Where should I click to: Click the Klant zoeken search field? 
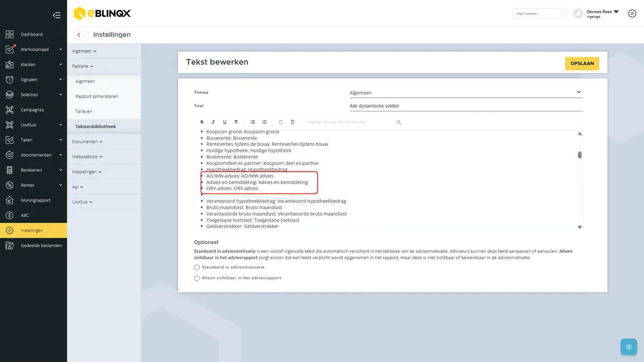pyautogui.click(x=539, y=13)
